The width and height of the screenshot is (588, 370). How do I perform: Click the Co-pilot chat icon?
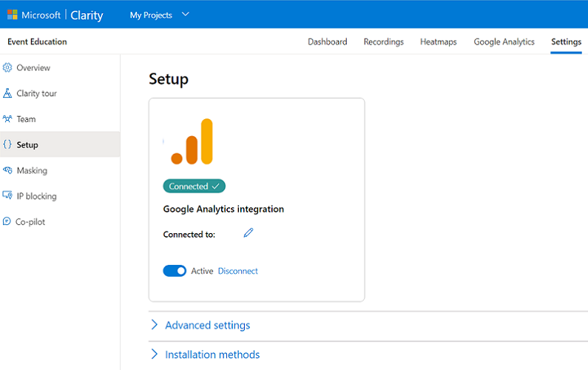pyautogui.click(x=7, y=221)
